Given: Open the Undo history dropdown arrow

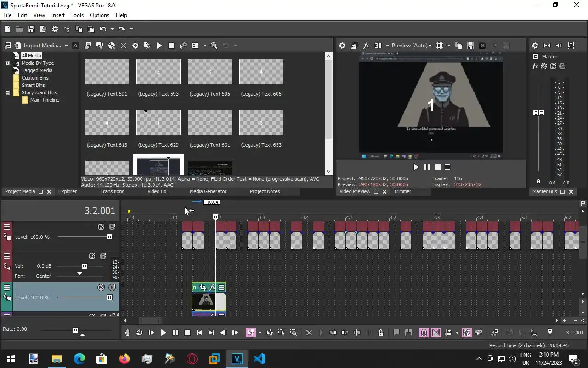Looking at the screenshot, I should coord(112,29).
